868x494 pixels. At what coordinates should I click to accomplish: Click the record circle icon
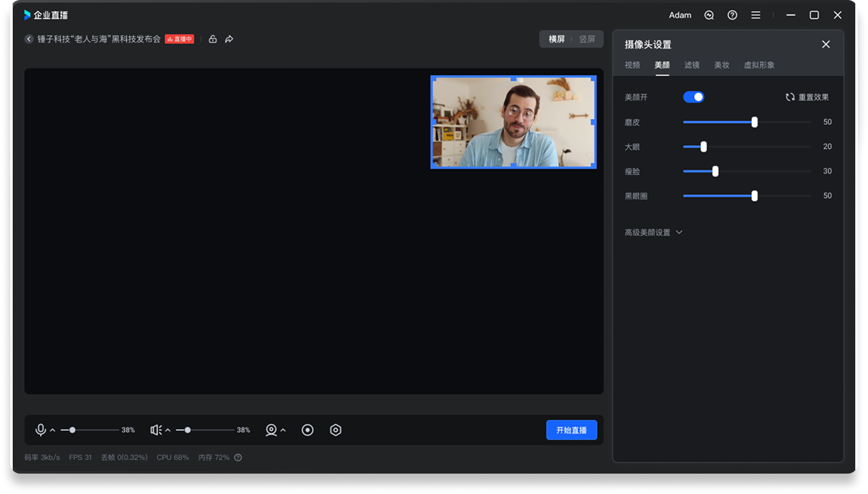coord(307,430)
